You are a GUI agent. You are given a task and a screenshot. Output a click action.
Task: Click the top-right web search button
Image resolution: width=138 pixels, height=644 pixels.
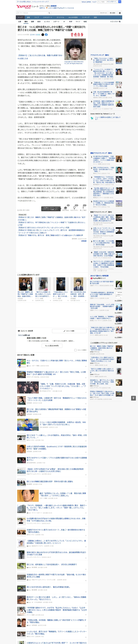click(x=120, y=2)
